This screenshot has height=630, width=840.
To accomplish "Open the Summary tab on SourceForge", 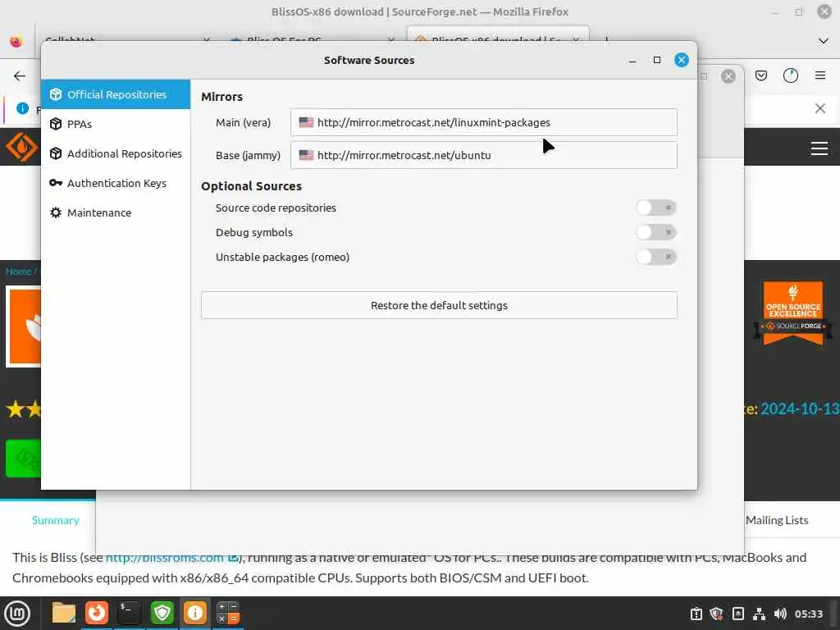I will 56,520.
